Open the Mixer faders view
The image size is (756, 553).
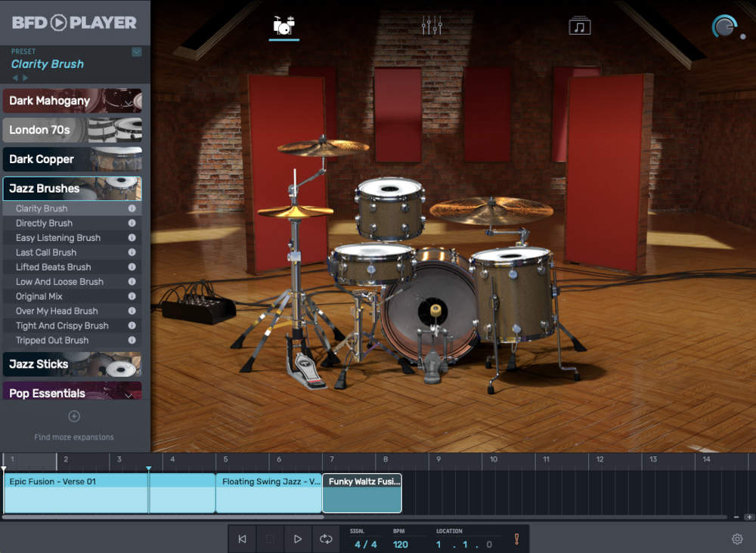[431, 23]
